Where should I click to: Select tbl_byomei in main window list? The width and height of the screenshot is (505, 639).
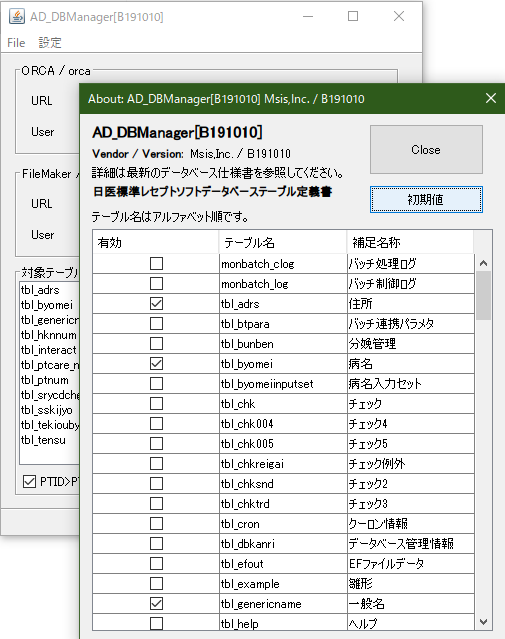47,305
